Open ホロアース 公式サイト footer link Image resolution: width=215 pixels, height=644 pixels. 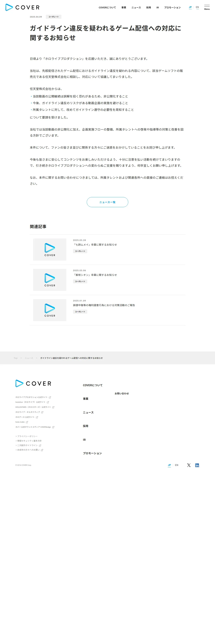(x=26, y=417)
